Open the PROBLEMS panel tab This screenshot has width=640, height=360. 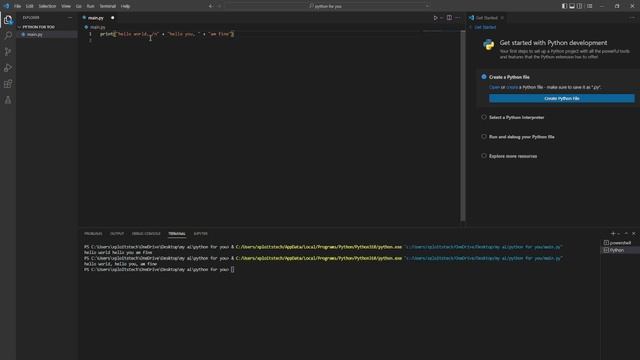(93, 234)
